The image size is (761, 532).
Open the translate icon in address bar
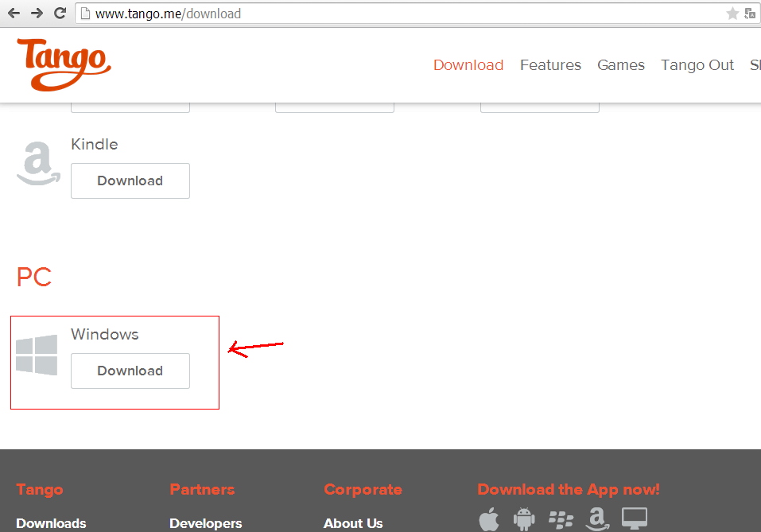[751, 14]
